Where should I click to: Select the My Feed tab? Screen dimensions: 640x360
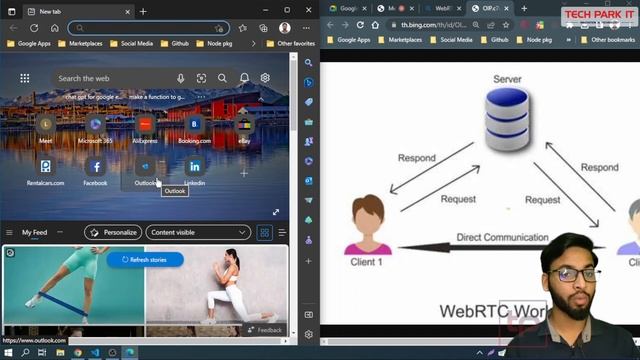click(35, 232)
